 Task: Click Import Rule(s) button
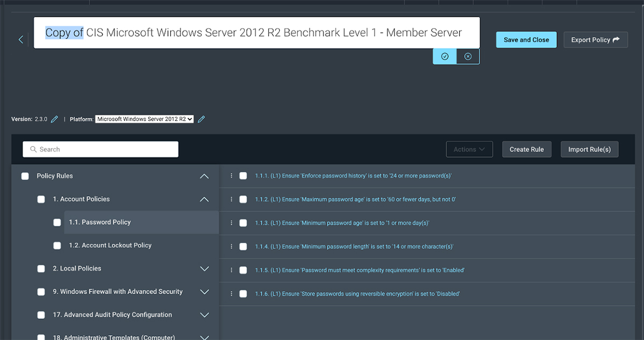coord(589,149)
